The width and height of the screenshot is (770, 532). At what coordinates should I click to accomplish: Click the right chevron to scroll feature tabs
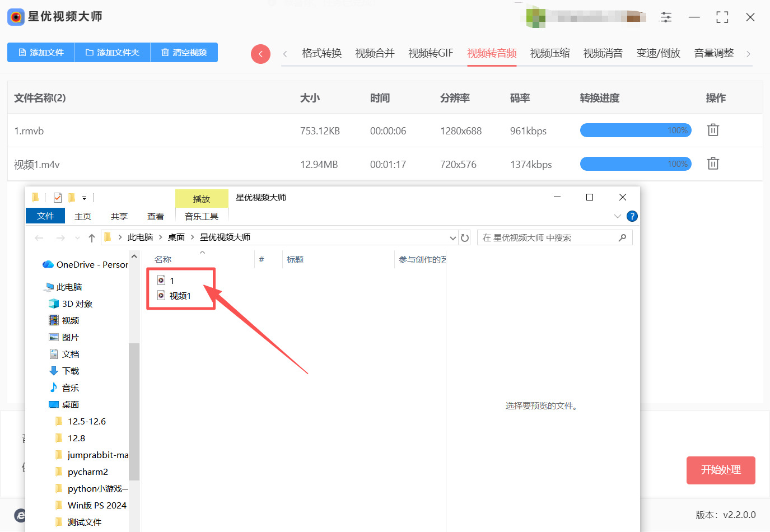[x=749, y=53]
